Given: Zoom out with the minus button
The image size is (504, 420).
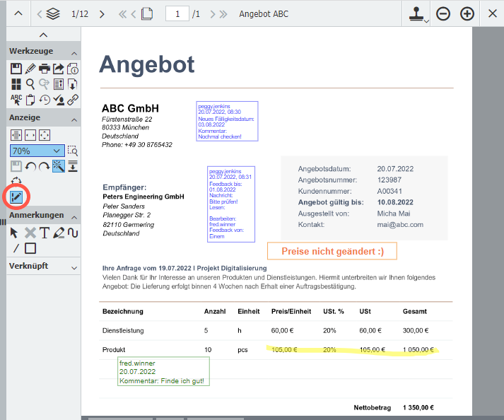Looking at the screenshot, I should click(x=443, y=14).
